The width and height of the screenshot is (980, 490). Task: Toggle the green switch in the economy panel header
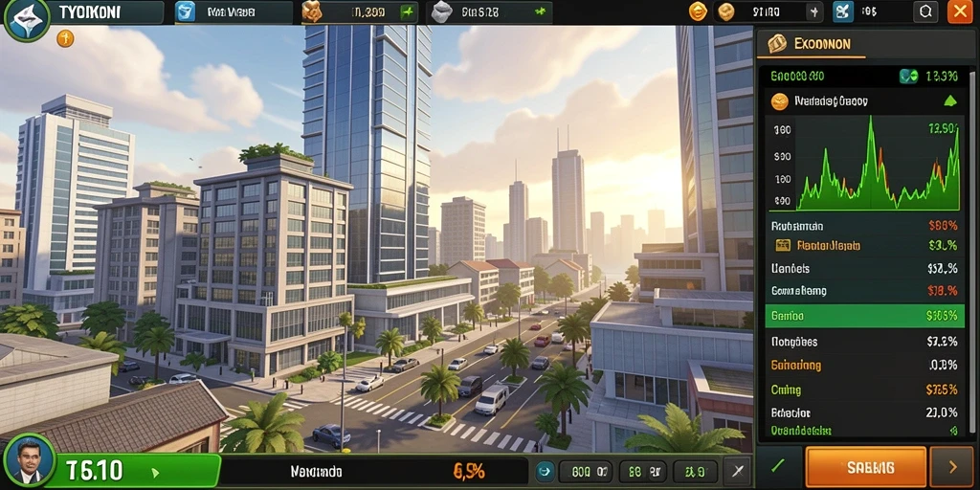(908, 77)
